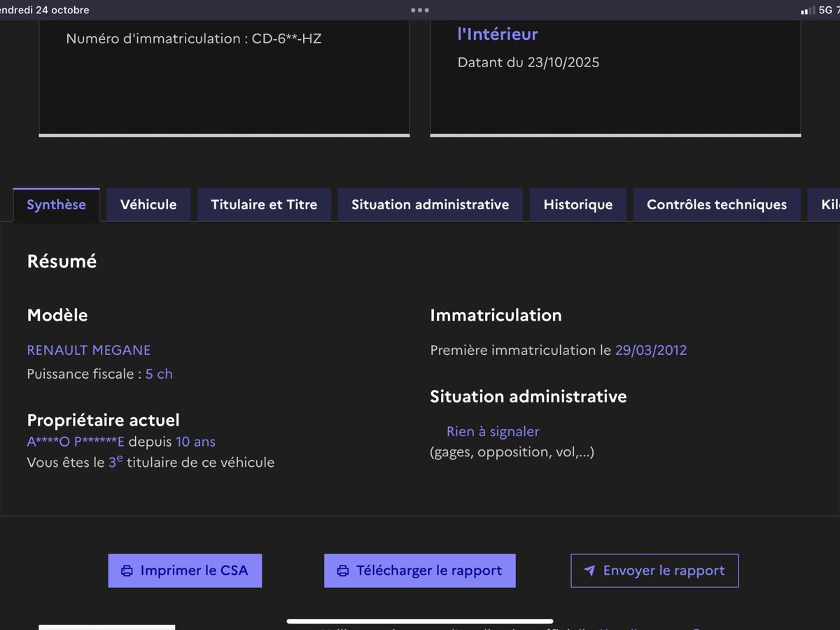Click the printer icon on Imprimer le CSA
840x630 pixels.
(127, 570)
